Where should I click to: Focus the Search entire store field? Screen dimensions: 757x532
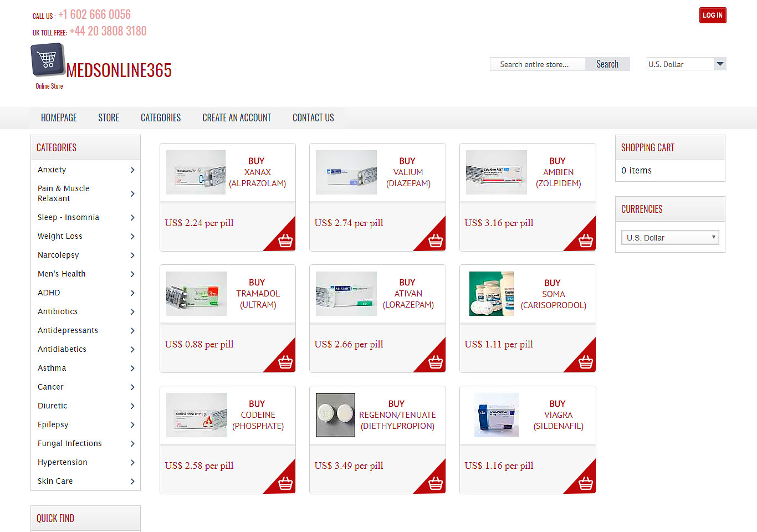point(537,64)
